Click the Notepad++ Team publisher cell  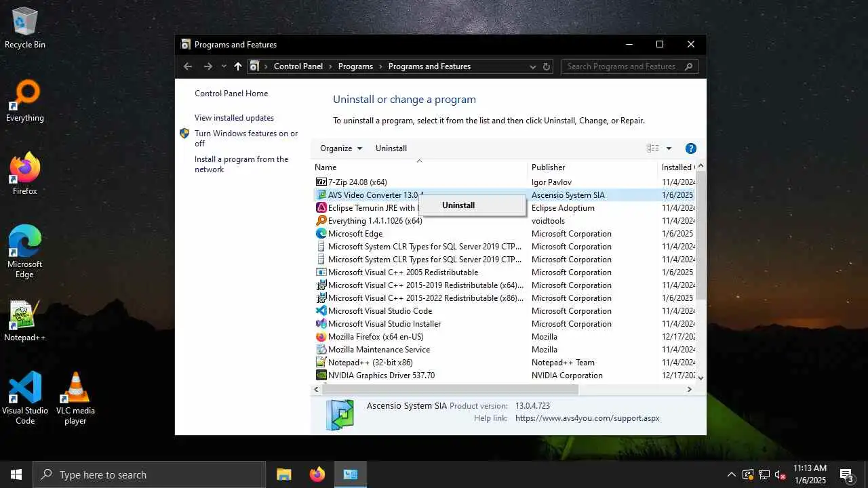click(563, 362)
